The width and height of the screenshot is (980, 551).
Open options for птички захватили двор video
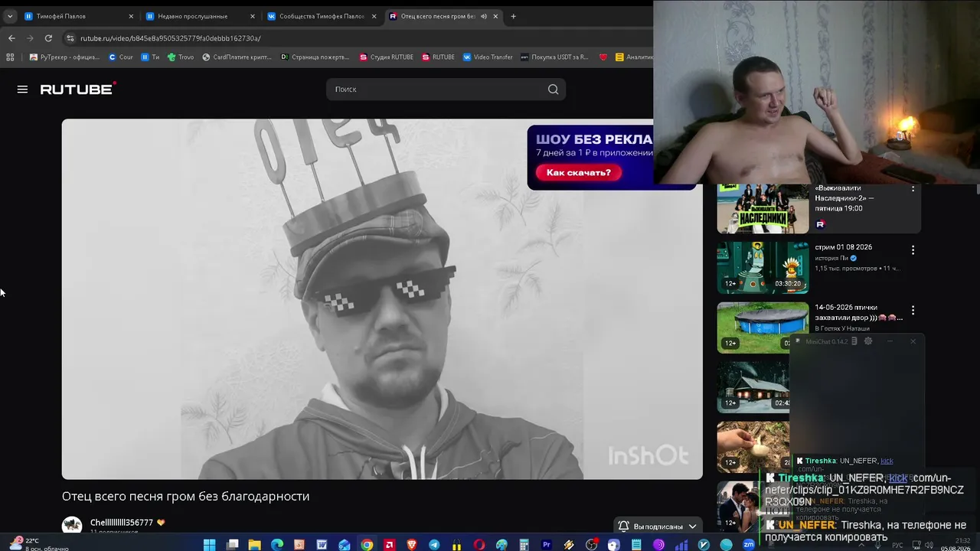click(x=913, y=311)
